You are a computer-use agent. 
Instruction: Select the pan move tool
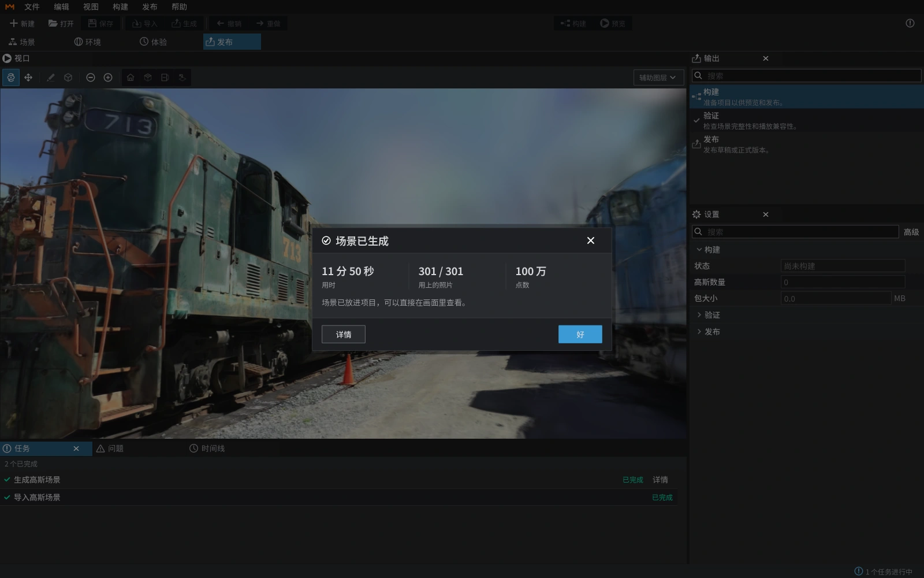point(28,77)
